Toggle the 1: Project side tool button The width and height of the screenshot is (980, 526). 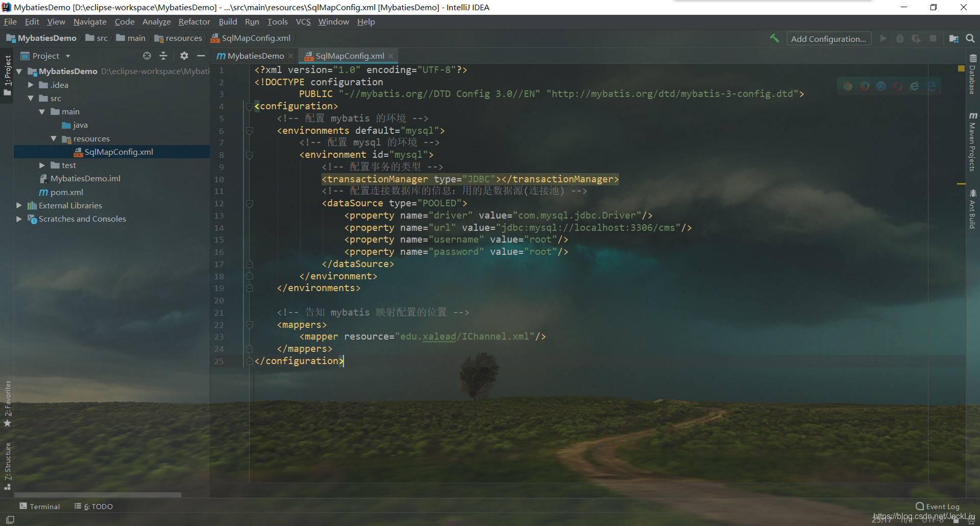[7, 76]
